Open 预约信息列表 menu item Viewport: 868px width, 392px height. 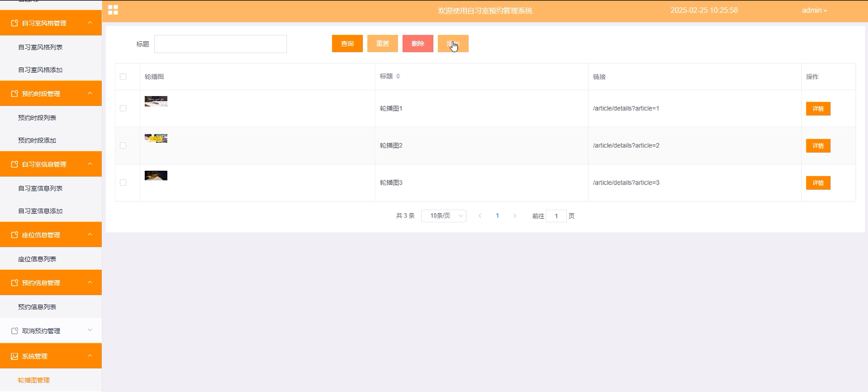coord(37,307)
